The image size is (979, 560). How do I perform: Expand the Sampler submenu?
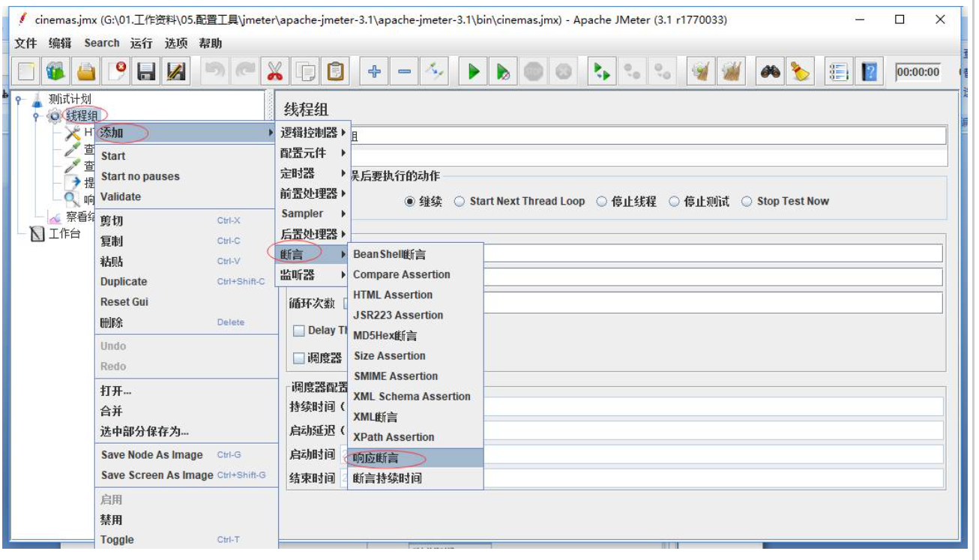313,214
